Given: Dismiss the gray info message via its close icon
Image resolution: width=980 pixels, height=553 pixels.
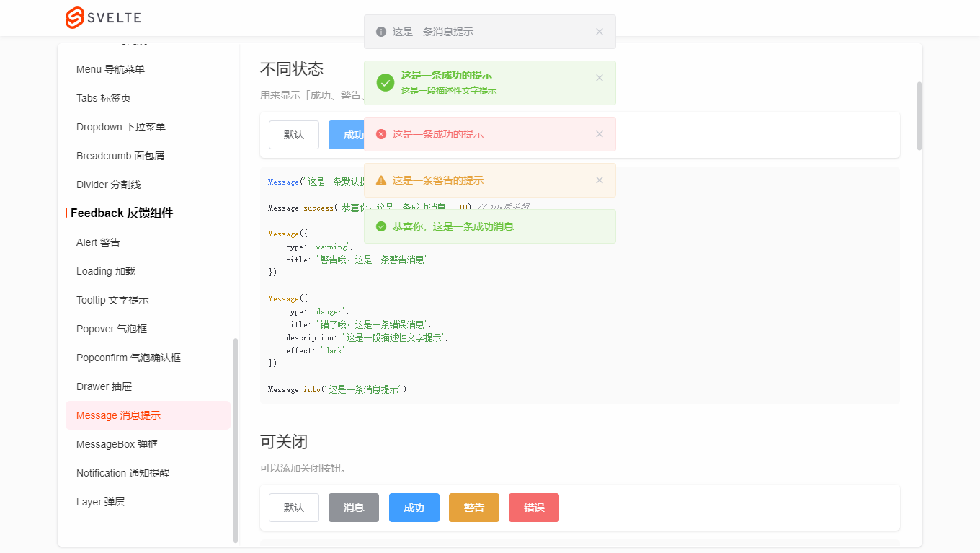Looking at the screenshot, I should coord(599,31).
